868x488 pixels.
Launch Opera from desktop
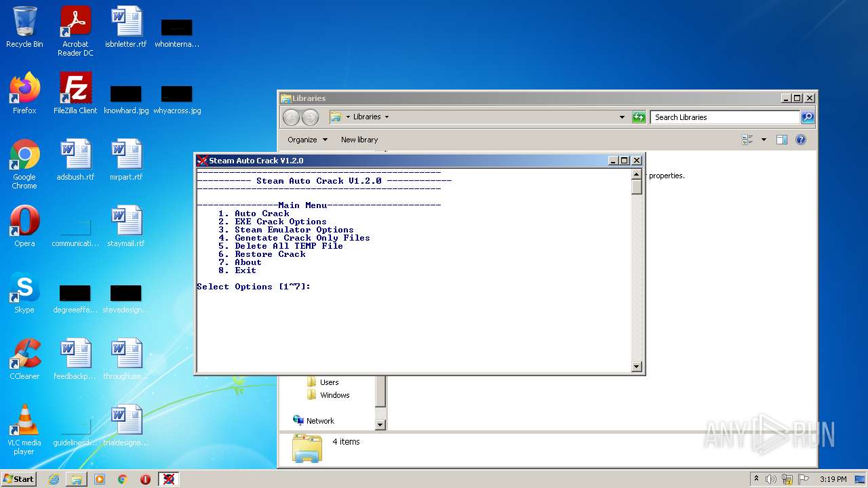(24, 226)
